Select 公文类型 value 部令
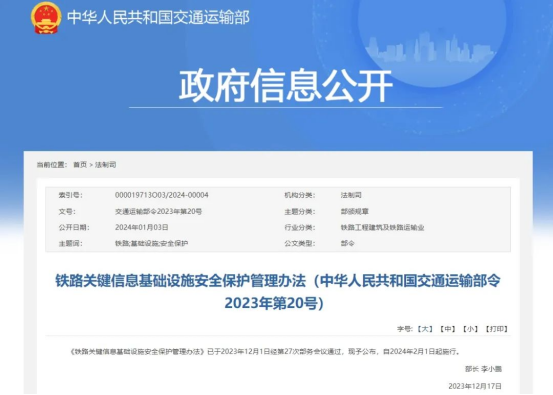Image resolution: width=553 pixels, height=395 pixels. coord(347,243)
